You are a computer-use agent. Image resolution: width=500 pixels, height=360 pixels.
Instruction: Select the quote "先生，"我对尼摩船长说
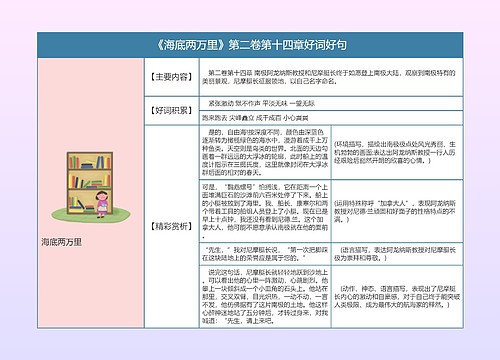[265, 254]
